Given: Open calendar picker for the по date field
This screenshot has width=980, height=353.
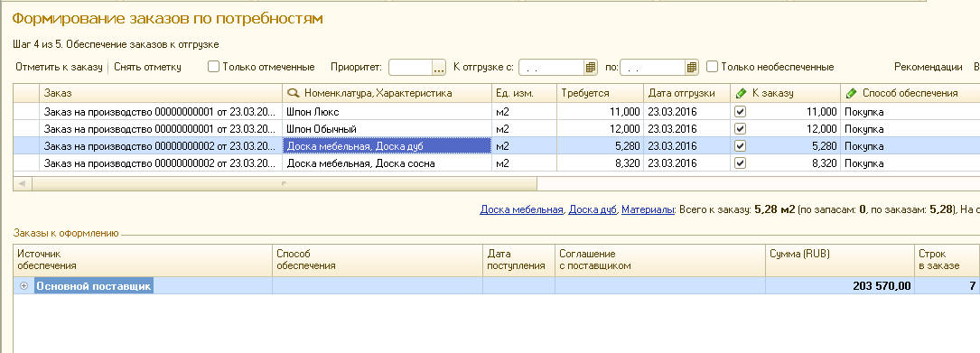Looking at the screenshot, I should (691, 68).
